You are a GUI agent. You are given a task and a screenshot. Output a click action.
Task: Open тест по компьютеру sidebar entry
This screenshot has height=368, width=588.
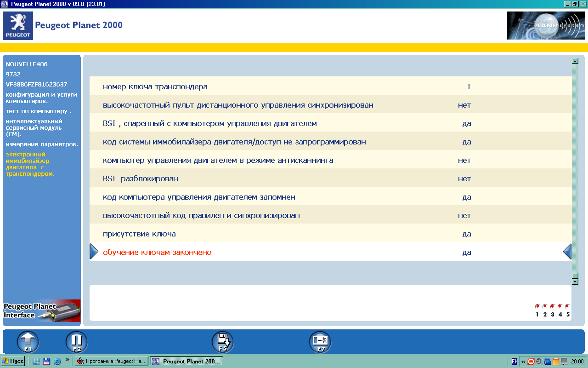coord(39,111)
